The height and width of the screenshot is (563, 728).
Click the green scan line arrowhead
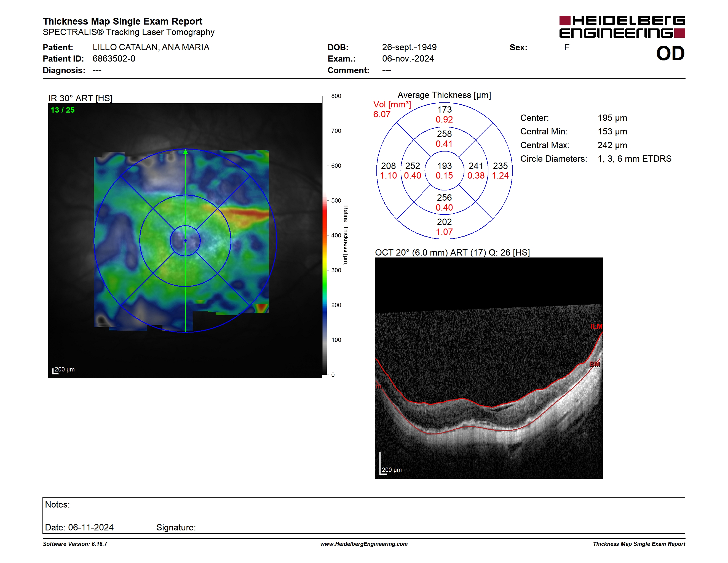click(x=186, y=152)
